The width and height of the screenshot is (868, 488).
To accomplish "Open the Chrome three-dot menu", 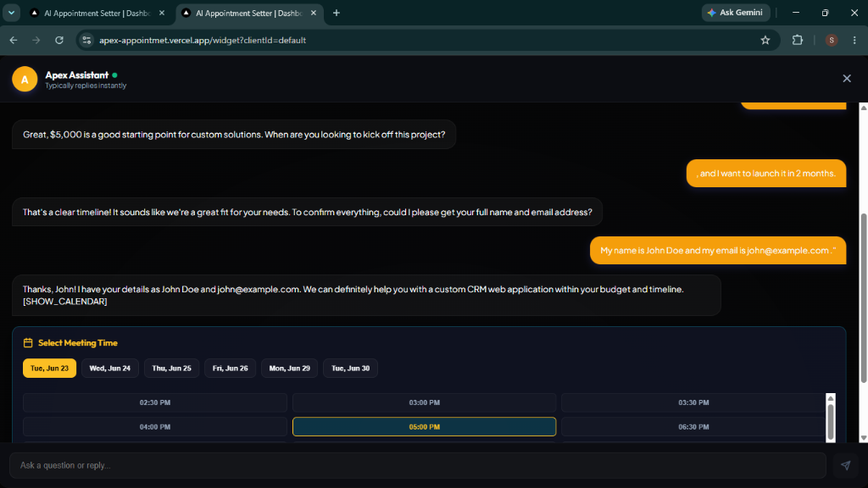I will [854, 40].
